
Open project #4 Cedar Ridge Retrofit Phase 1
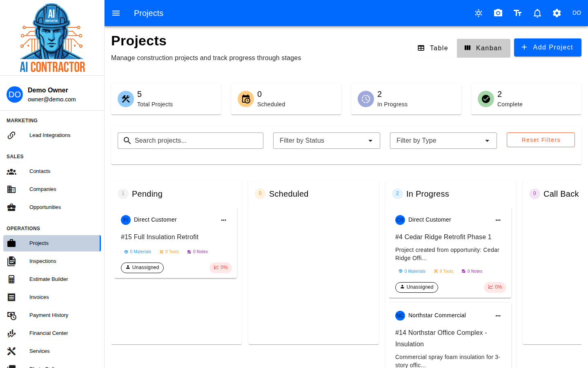[443, 237]
